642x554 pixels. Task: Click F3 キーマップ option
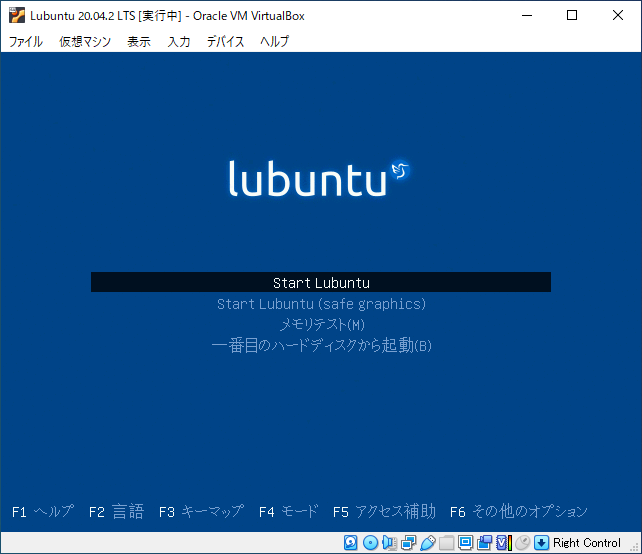point(201,511)
